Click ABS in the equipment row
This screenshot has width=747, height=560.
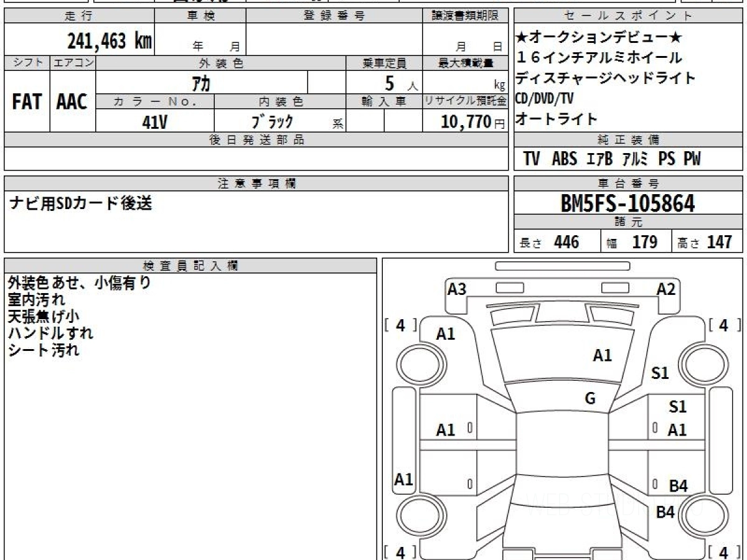pos(564,159)
